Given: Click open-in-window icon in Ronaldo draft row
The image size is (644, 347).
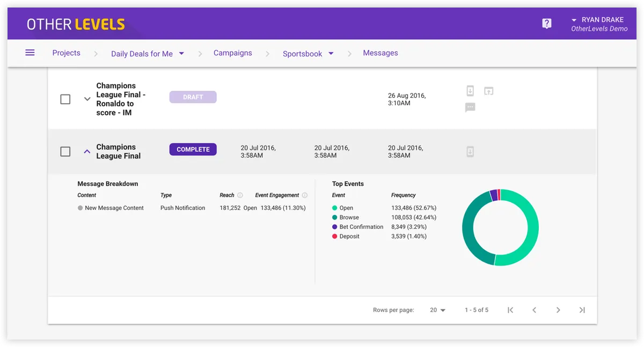Looking at the screenshot, I should point(488,91).
